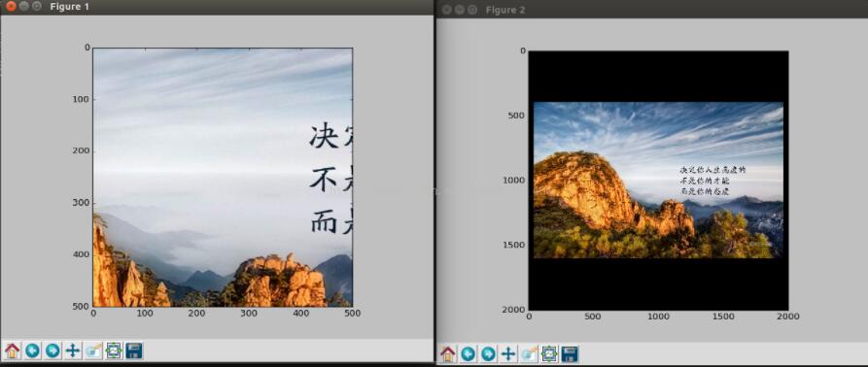
Task: Click Home reset view icon in Figure 1
Action: (13, 350)
